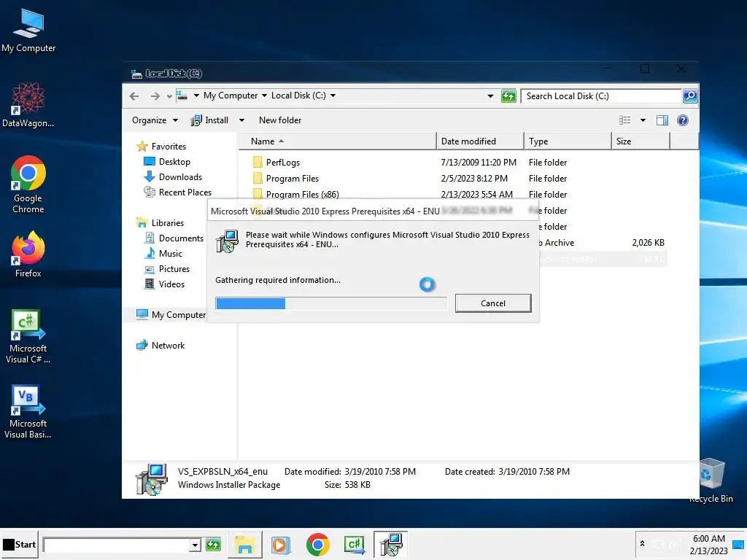
Task: Expand the address bar history dropdown
Action: point(490,96)
